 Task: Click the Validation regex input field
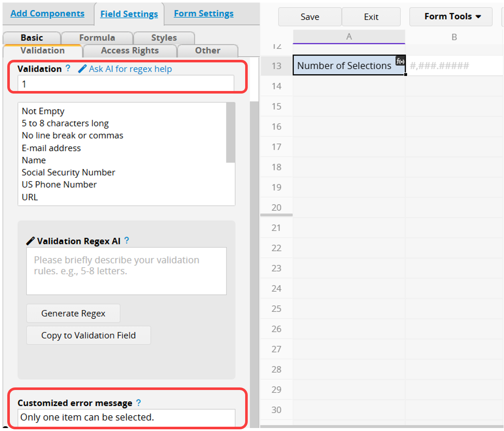[x=126, y=84]
